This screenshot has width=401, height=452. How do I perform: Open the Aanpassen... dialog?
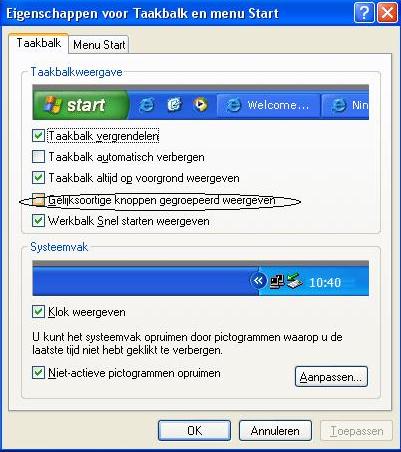point(331,377)
